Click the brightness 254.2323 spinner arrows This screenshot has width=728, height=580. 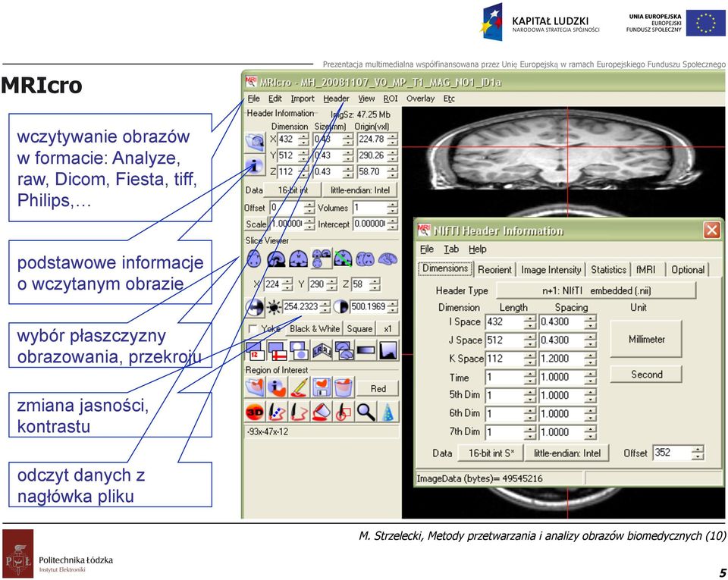pos(325,307)
